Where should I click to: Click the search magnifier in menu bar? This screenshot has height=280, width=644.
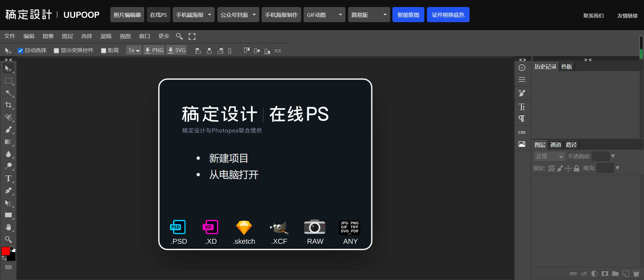pyautogui.click(x=179, y=36)
